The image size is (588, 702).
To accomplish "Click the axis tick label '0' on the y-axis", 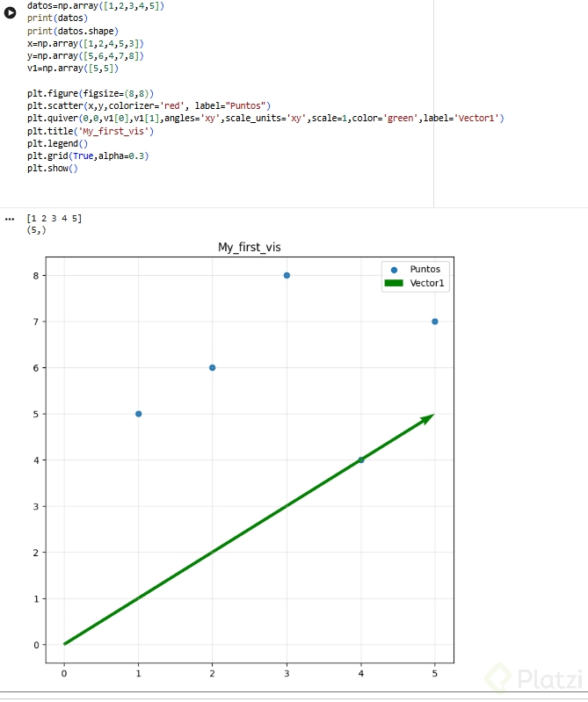I will [36, 645].
